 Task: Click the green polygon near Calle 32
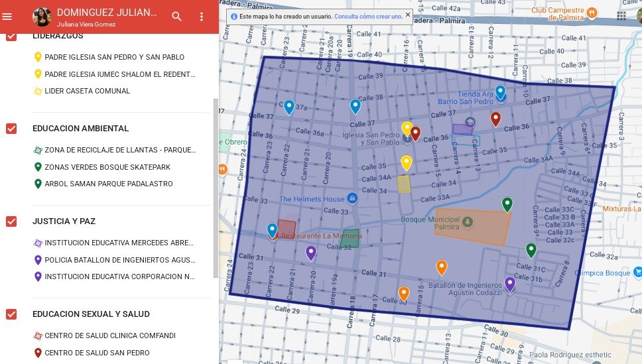click(350, 239)
